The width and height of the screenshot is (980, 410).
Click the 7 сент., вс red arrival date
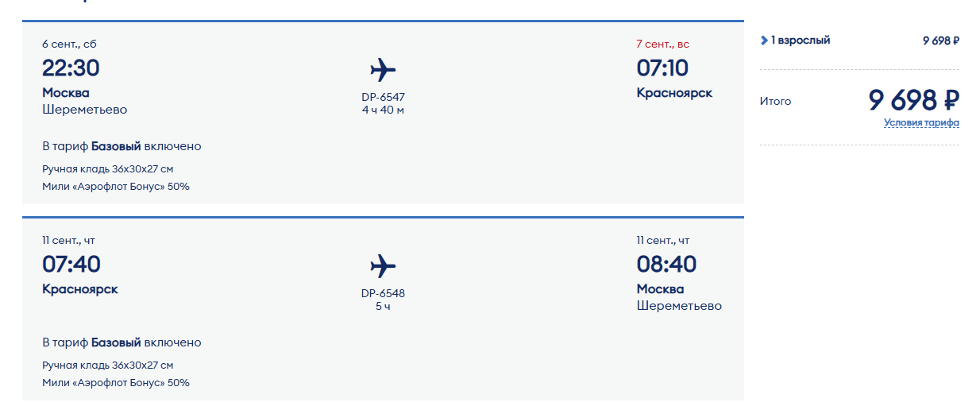tap(663, 44)
